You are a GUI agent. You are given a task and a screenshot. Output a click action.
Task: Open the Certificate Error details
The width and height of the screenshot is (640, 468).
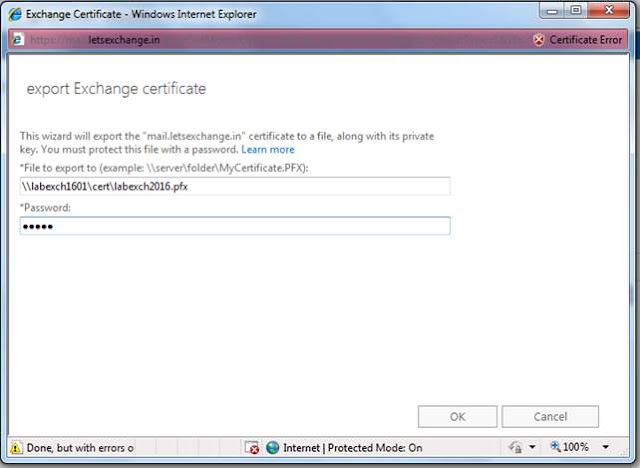[585, 40]
